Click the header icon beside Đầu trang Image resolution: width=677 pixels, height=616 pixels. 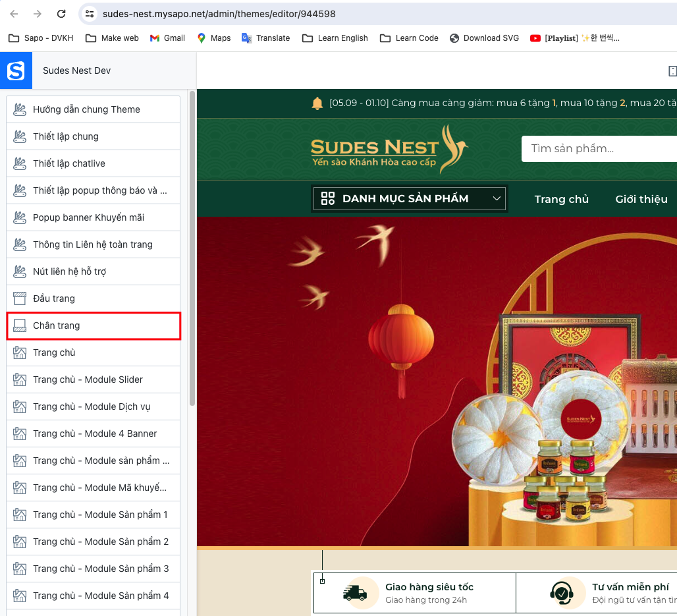pos(20,298)
